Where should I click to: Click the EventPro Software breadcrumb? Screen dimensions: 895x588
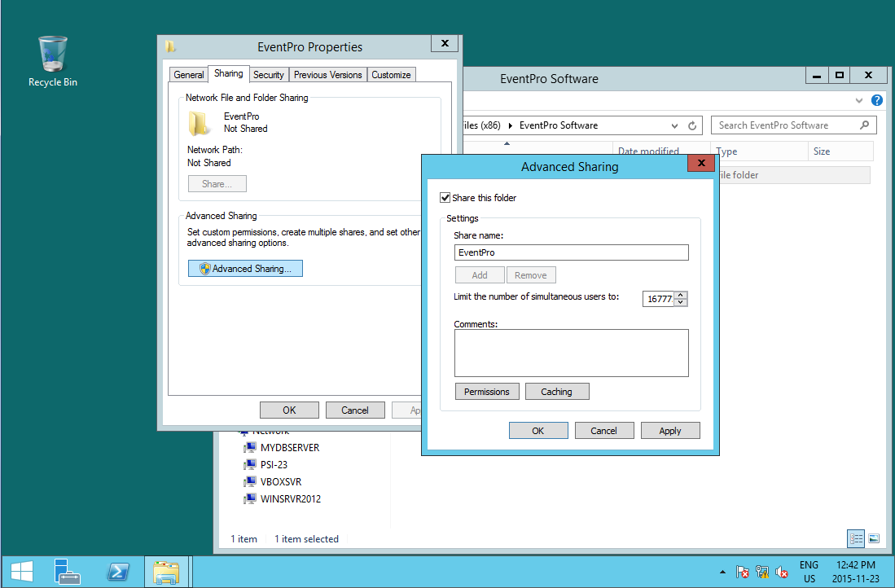point(558,125)
